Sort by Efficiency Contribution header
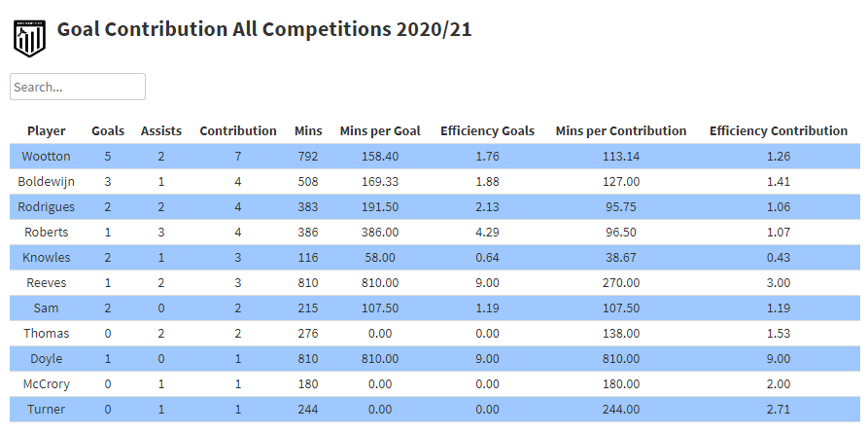Screen dimensions: 868x434 tap(779, 130)
